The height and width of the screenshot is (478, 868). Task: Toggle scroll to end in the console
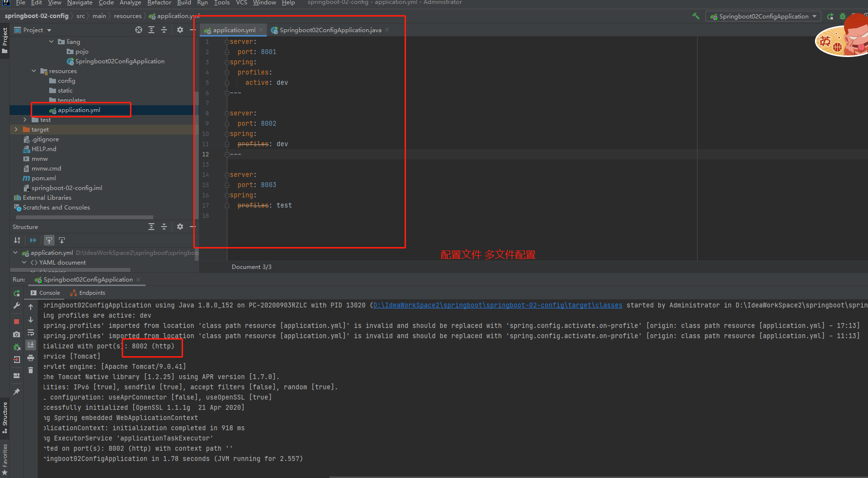click(31, 345)
